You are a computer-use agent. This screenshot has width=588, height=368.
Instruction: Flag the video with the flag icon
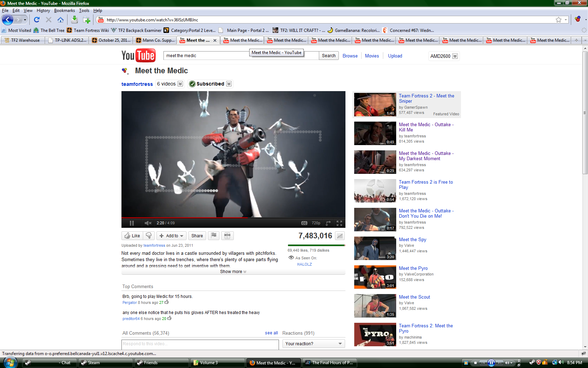pyautogui.click(x=214, y=236)
